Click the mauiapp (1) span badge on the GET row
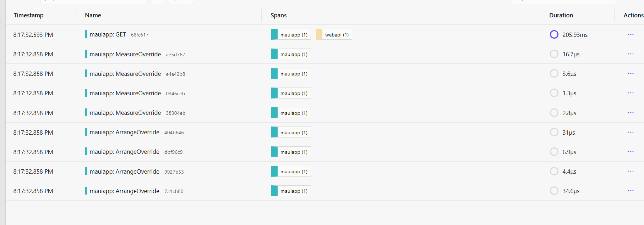 tap(290, 34)
